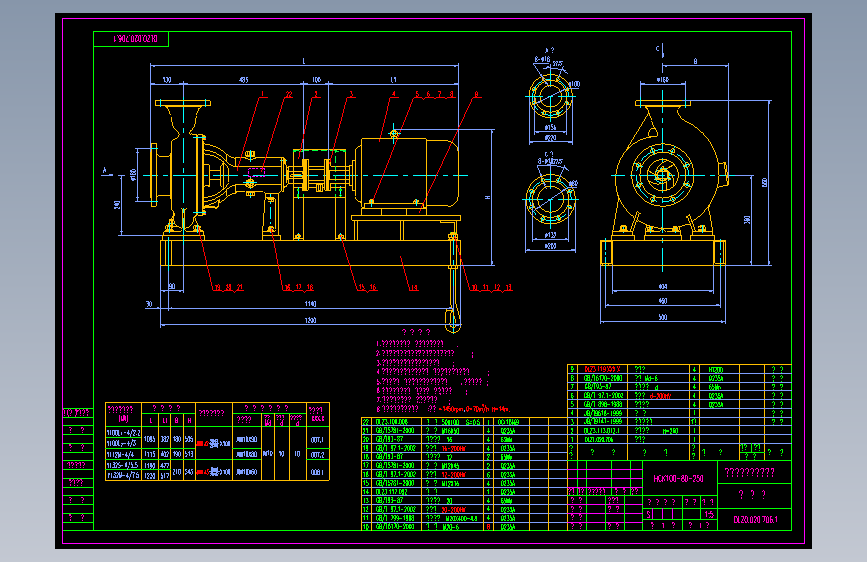Select the 435 dimension above the pump

[x=243, y=80]
